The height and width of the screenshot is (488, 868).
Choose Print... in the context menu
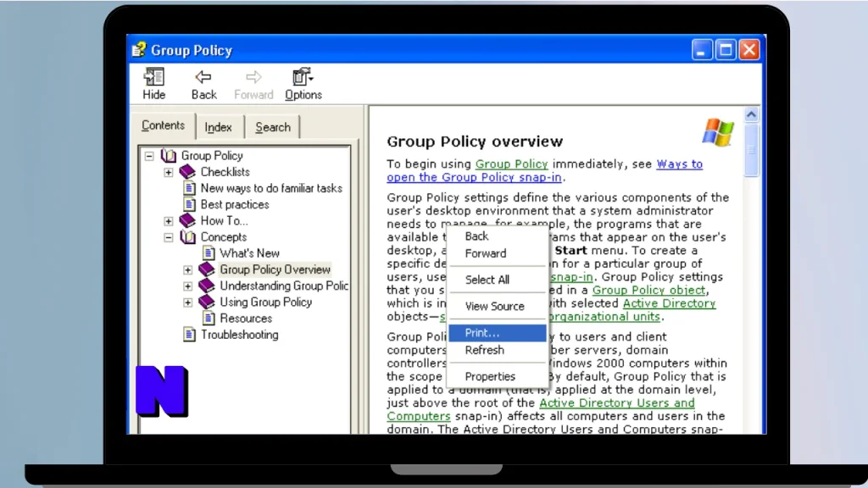pyautogui.click(x=497, y=332)
